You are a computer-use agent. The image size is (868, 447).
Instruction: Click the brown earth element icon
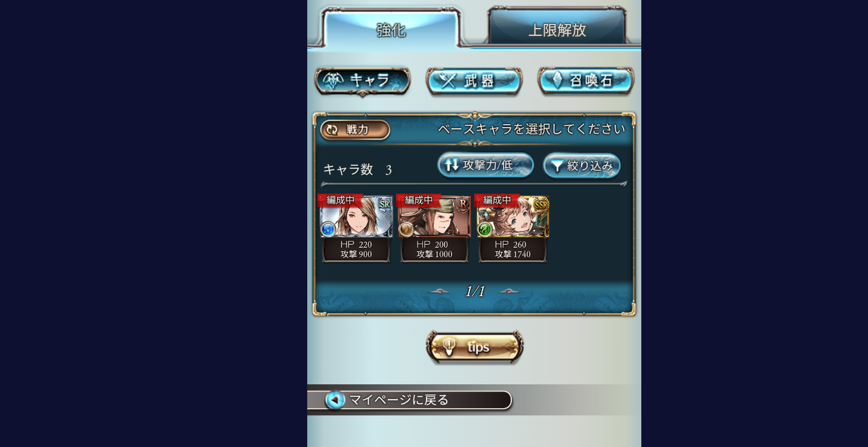(x=406, y=229)
